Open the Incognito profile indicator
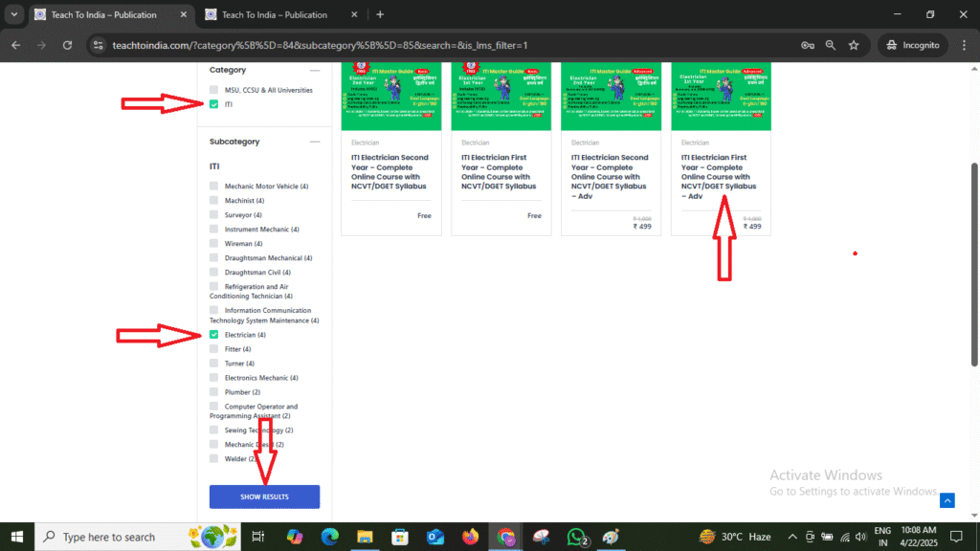Image resolution: width=980 pixels, height=551 pixels. tap(913, 45)
